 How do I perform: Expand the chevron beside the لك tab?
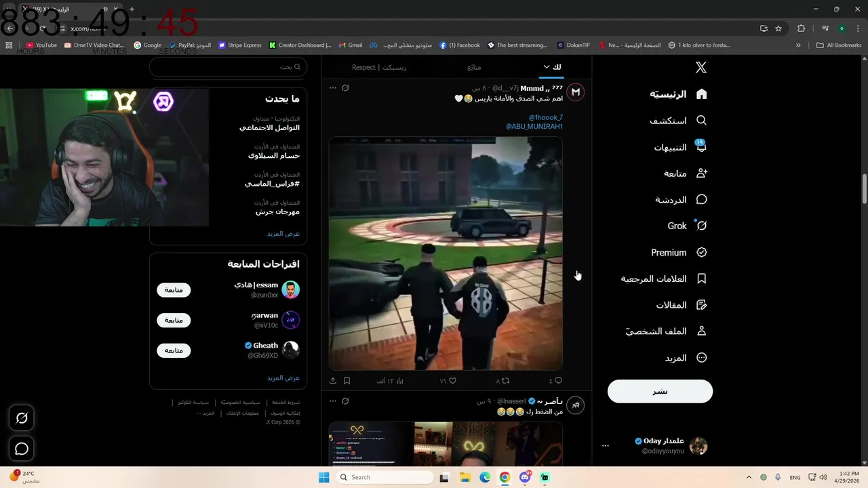pyautogui.click(x=547, y=66)
